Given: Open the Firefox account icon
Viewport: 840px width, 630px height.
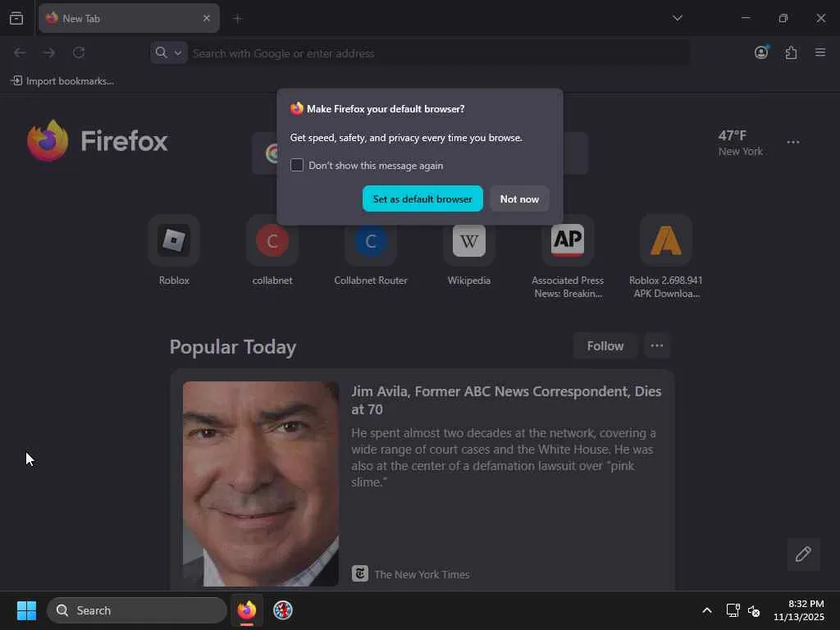Looking at the screenshot, I should 761,52.
